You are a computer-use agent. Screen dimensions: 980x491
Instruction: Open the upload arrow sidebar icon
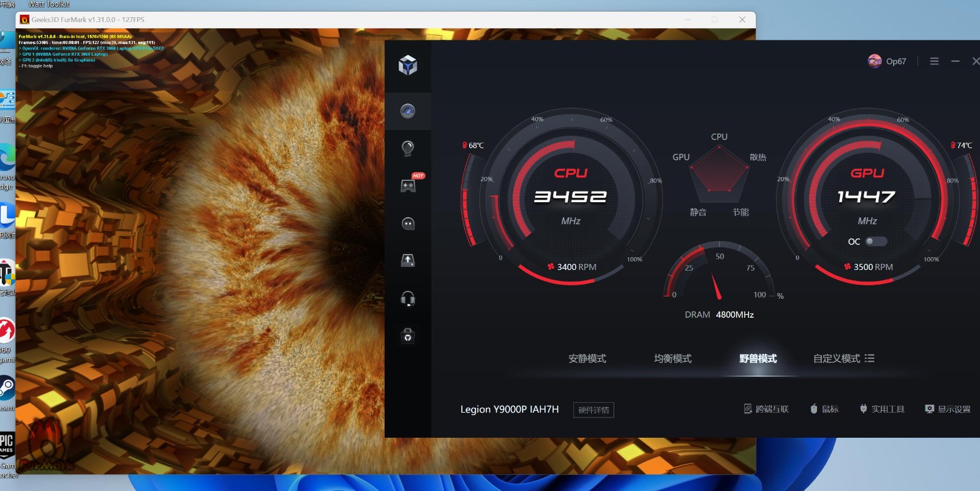[408, 261]
